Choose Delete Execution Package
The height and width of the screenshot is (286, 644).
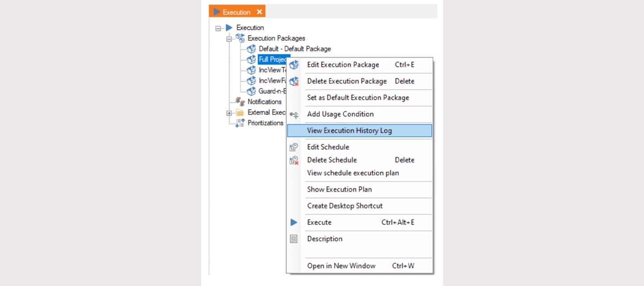[360, 81]
